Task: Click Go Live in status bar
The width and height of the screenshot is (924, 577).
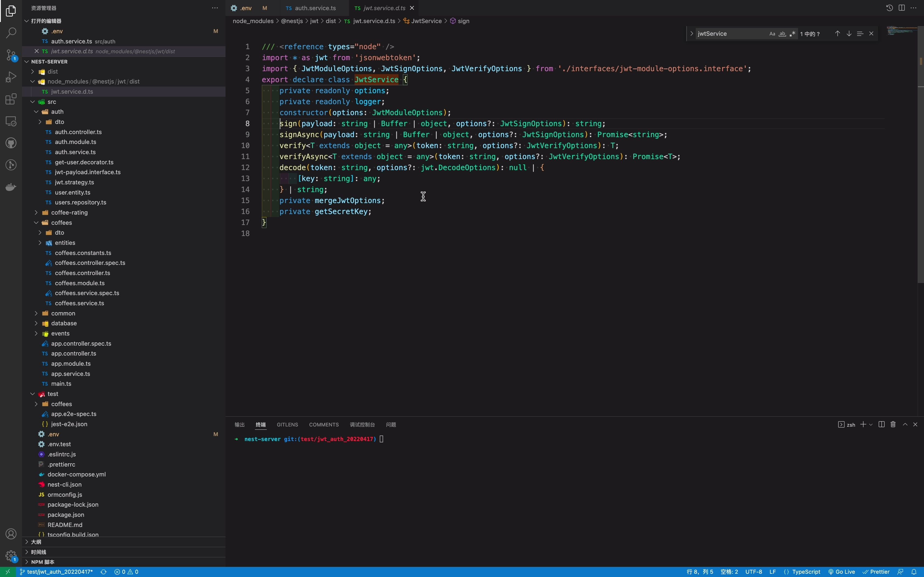Action: point(842,572)
